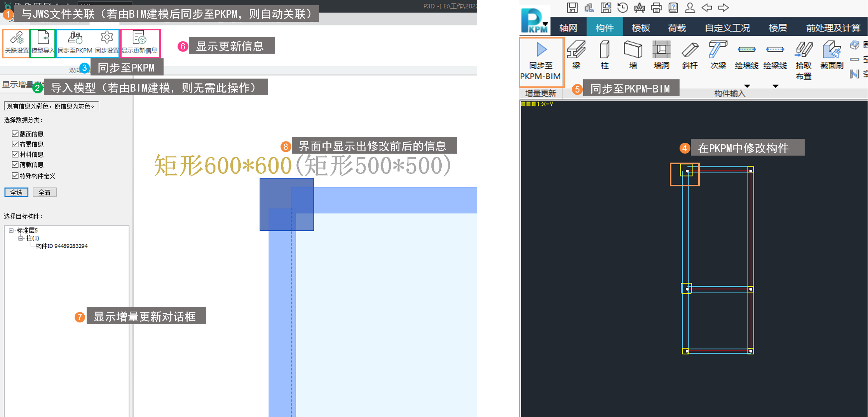Switch to the 轴网 ribbon tab
Viewport: 868px width, 417px height.
(568, 28)
